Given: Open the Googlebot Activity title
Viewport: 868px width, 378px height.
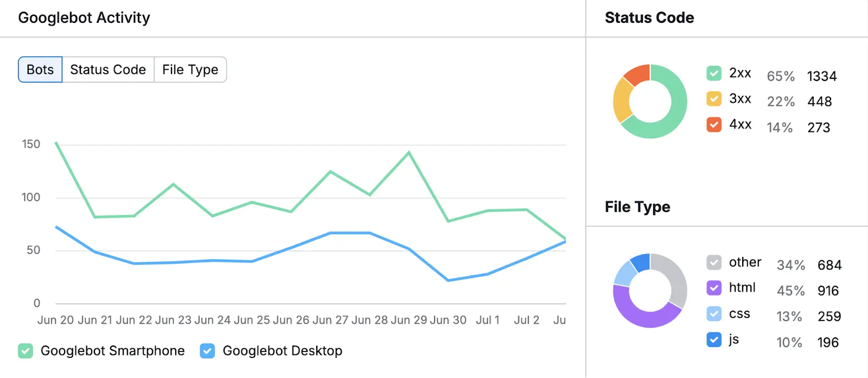Looking at the screenshot, I should coord(84,17).
